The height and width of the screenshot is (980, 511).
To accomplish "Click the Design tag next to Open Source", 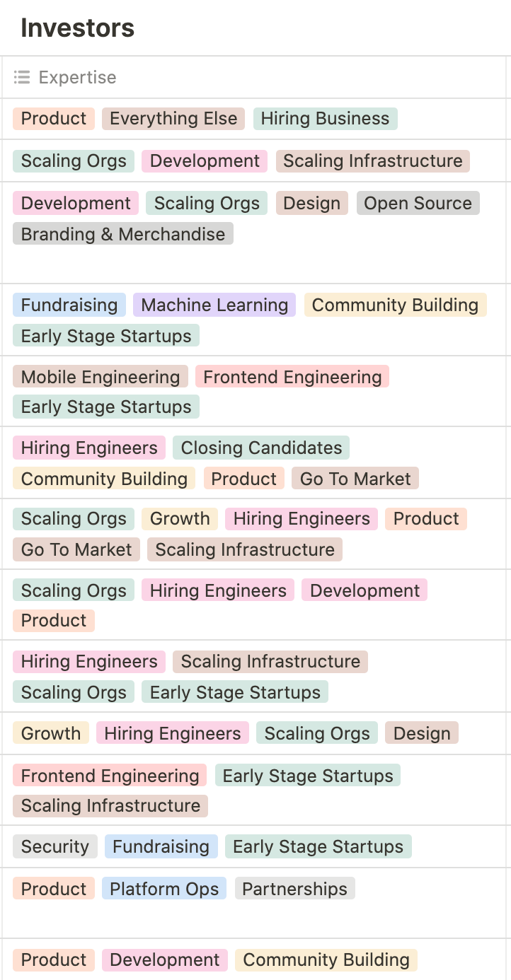I will [312, 204].
